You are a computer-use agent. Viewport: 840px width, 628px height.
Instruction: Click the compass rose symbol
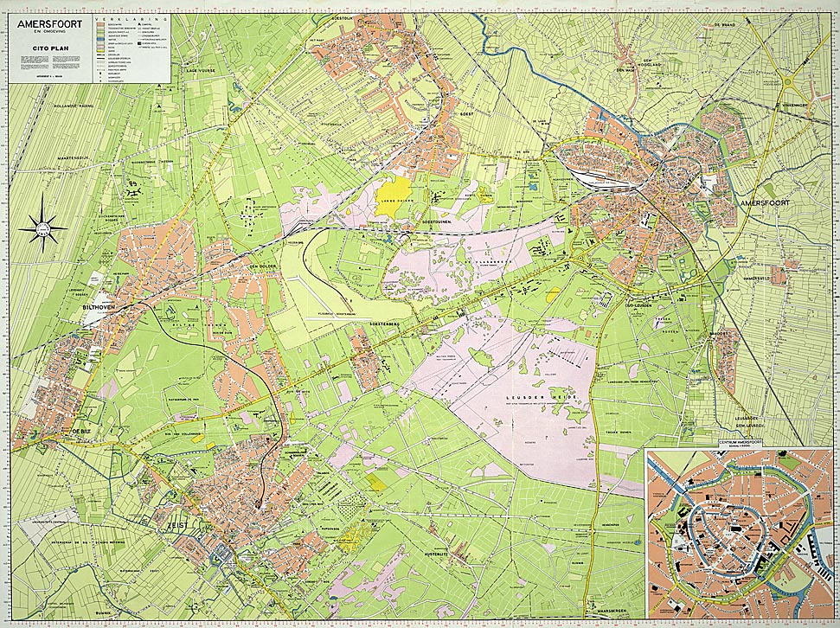pos(48,227)
